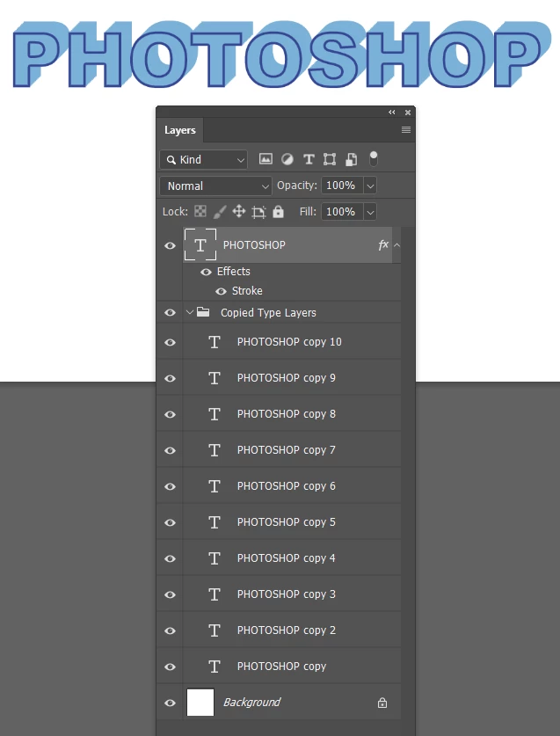This screenshot has height=736, width=560.
Task: Click the Effects label
Action: click(x=233, y=272)
